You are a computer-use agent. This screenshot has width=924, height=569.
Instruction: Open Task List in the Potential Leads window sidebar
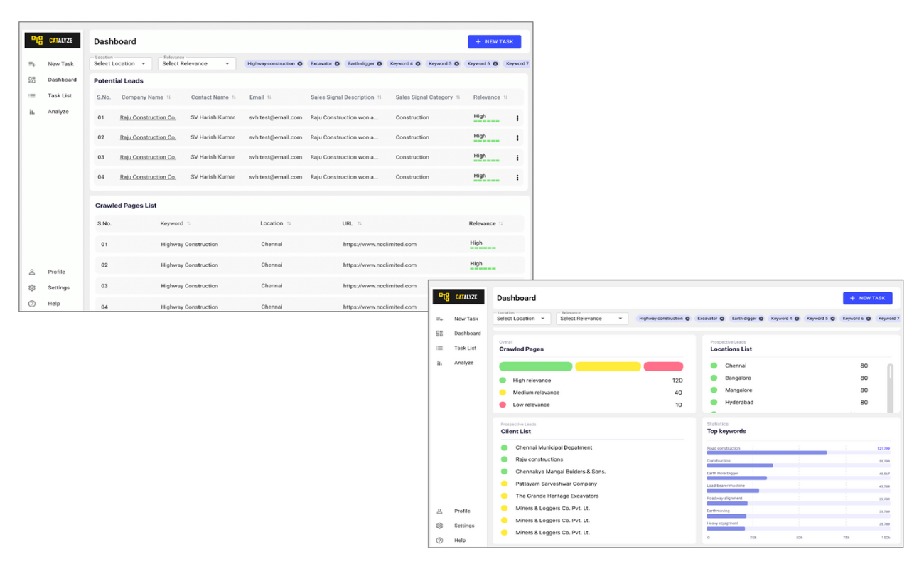tap(59, 96)
